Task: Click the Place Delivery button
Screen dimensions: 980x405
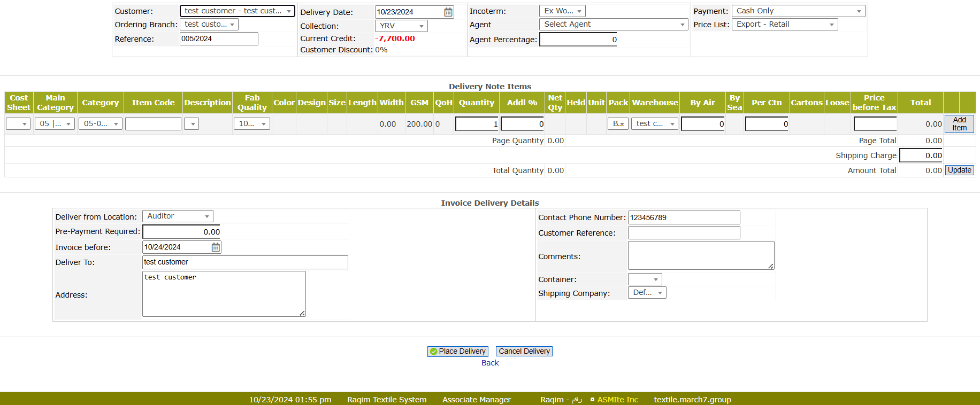Action: click(x=458, y=351)
